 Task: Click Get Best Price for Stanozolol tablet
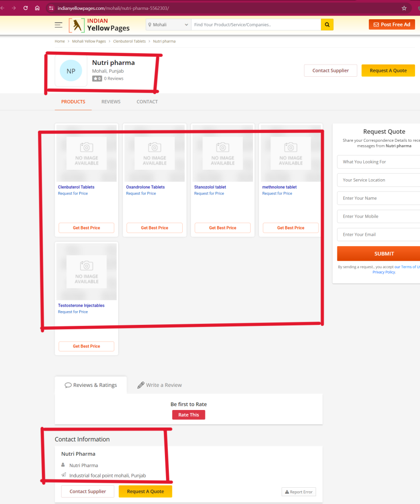click(223, 228)
